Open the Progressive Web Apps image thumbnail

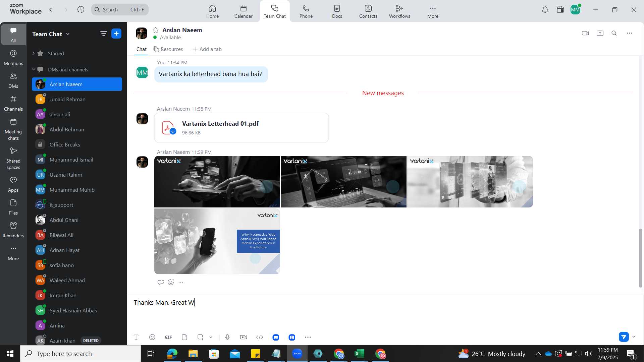[217, 241]
